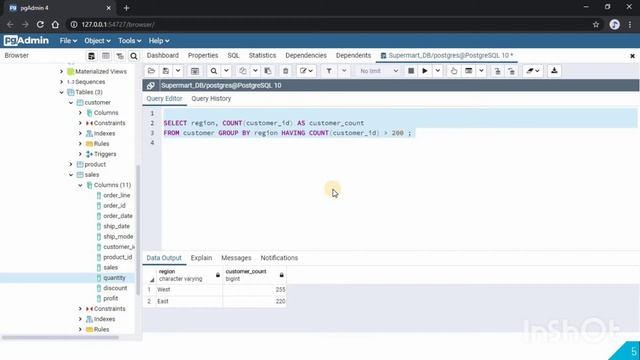Screen dimensions: 640x360
Task: Click browser panel view data table icon
Action: point(106,56)
